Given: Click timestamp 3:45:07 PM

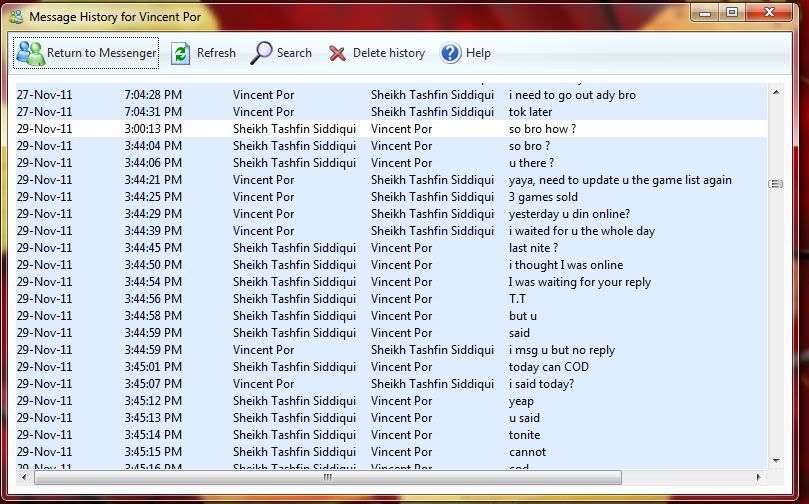Looking at the screenshot, I should click(x=153, y=384).
